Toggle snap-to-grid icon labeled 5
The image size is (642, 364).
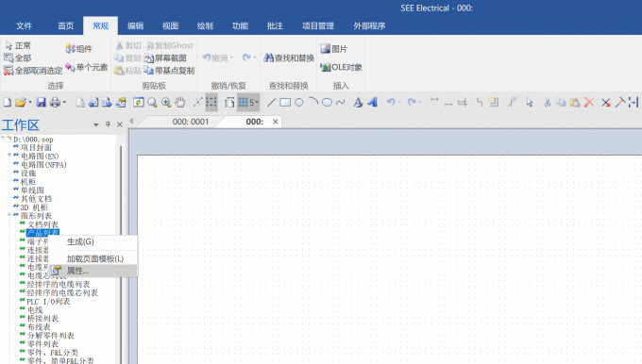pos(247,102)
